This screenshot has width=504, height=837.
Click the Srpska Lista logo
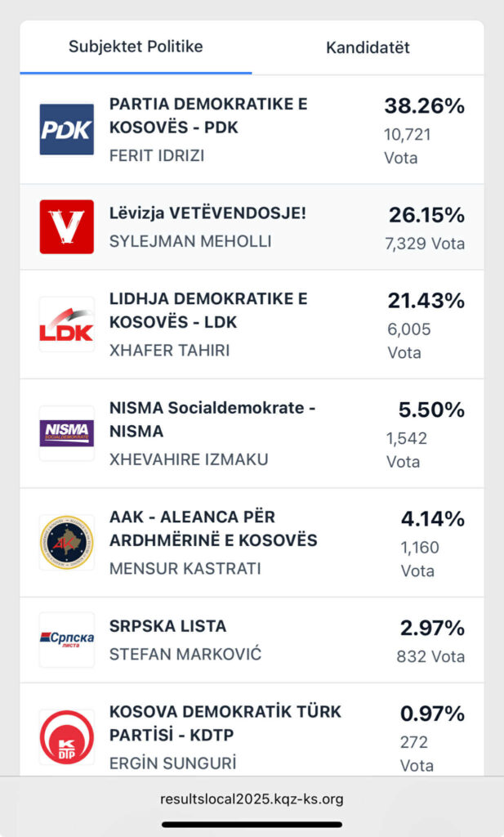pos(66,639)
